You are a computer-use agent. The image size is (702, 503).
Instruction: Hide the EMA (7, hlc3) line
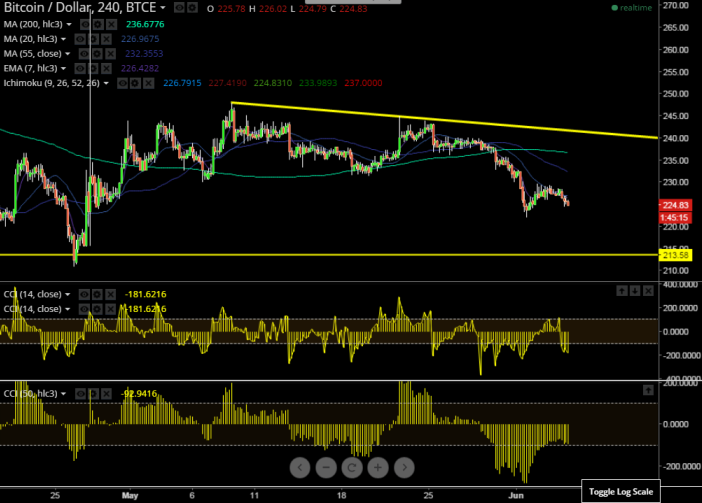click(80, 68)
